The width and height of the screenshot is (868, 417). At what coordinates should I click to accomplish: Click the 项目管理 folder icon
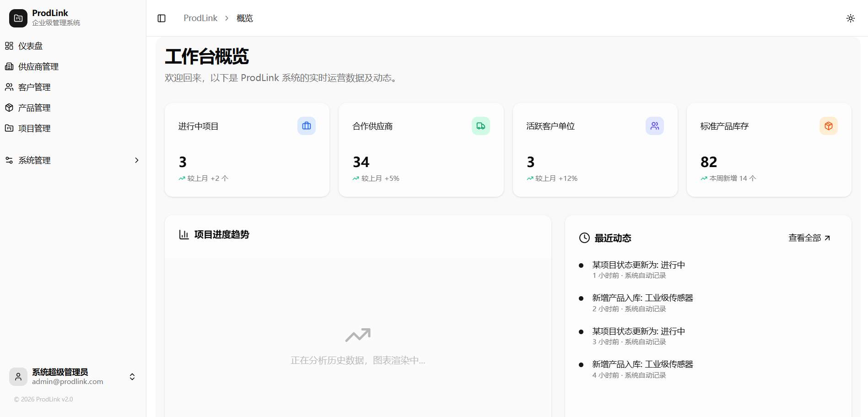(9, 128)
